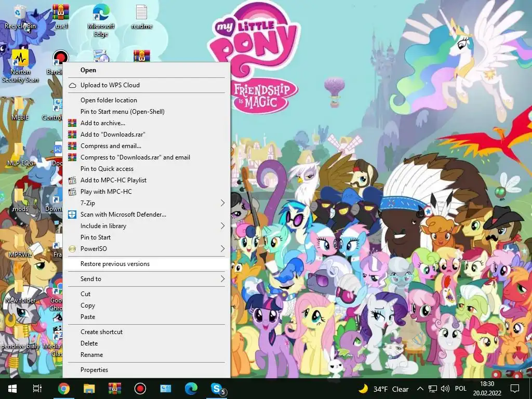The width and height of the screenshot is (532, 399).
Task: Select the readme text file icon
Action: click(x=141, y=16)
